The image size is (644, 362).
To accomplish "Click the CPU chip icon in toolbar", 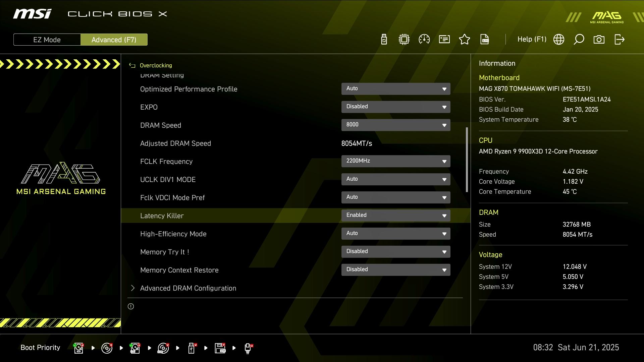I will click(x=404, y=40).
